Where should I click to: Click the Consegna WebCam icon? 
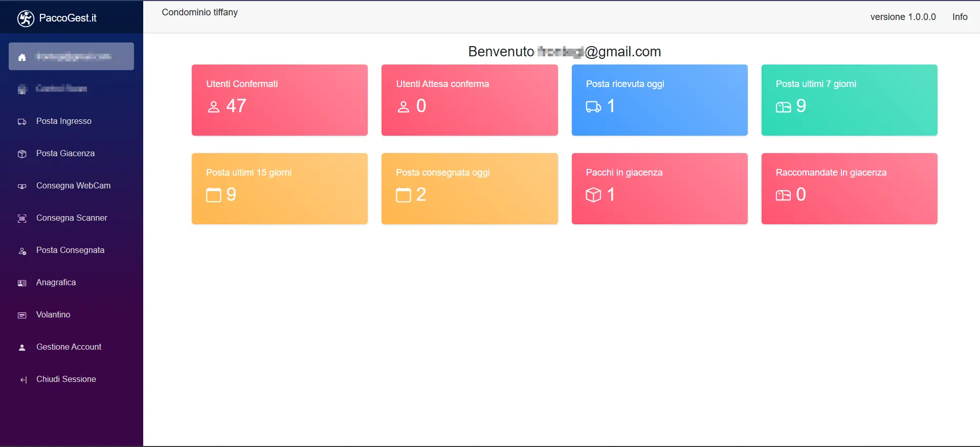point(22,186)
